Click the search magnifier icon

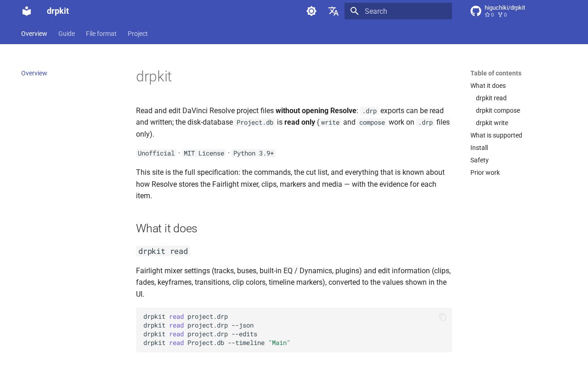354,11
